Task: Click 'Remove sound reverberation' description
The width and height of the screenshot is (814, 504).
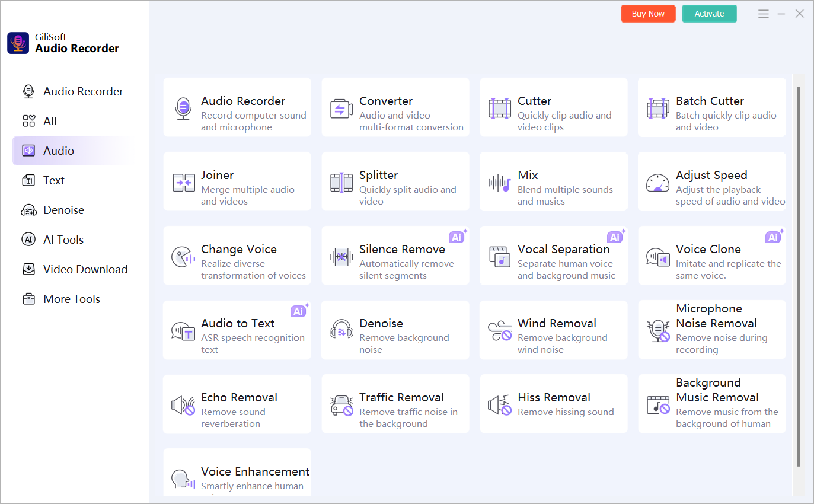Action: click(233, 418)
